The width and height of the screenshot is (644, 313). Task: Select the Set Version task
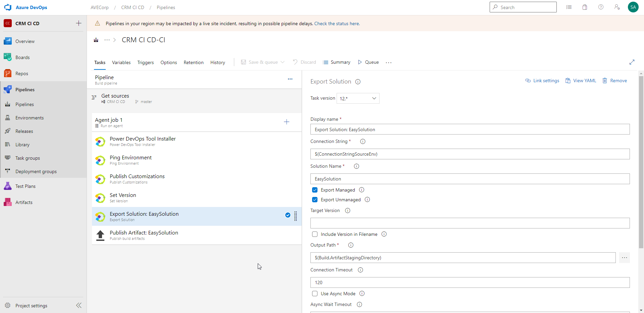(x=197, y=198)
